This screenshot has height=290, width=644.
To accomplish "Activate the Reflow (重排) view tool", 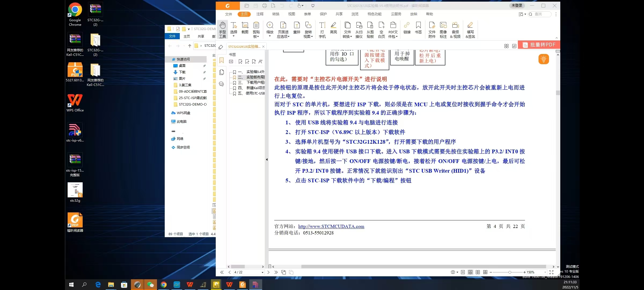I will point(297,28).
